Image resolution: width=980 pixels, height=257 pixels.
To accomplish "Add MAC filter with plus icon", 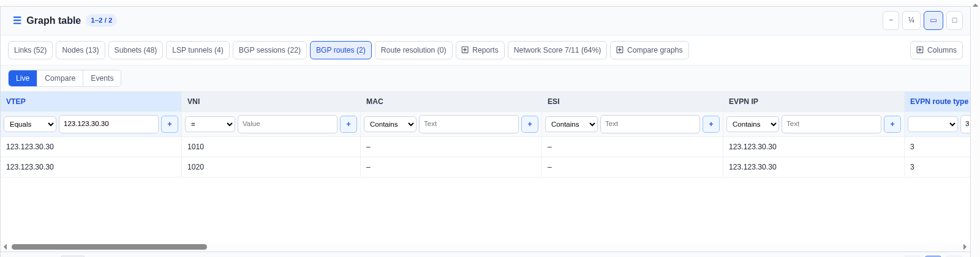I will [530, 124].
